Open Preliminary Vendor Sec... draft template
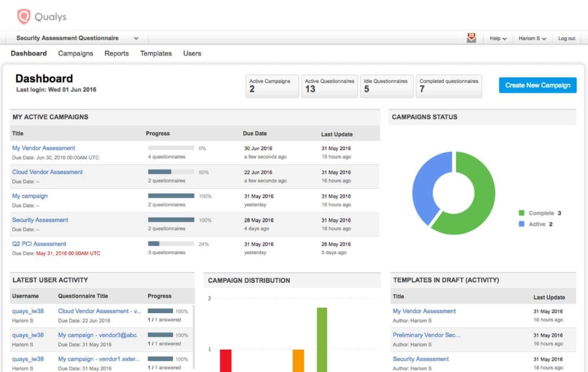The height and width of the screenshot is (372, 588). click(x=426, y=335)
